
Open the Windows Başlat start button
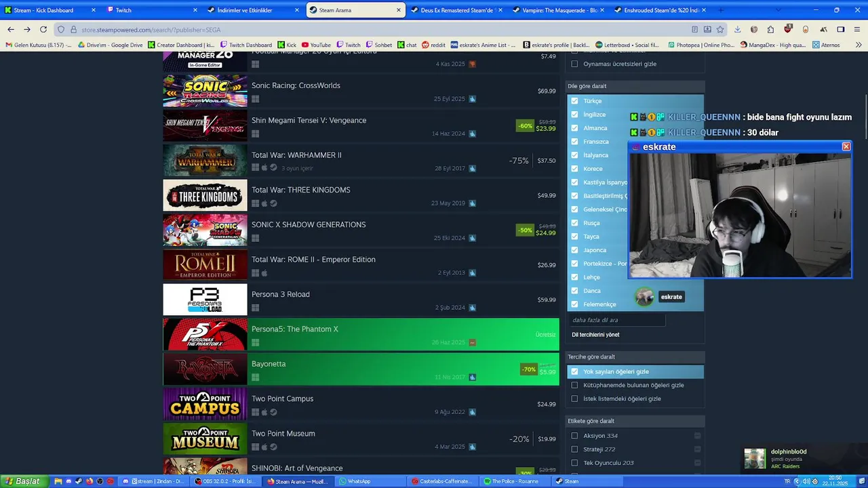tap(22, 481)
